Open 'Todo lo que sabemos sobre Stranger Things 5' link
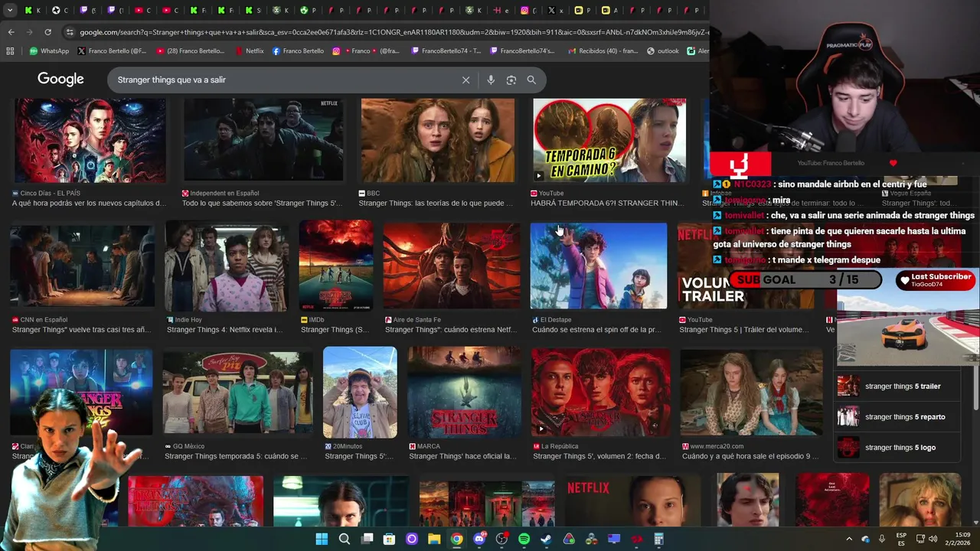Screen dimensions: 980x551 pos(263,204)
